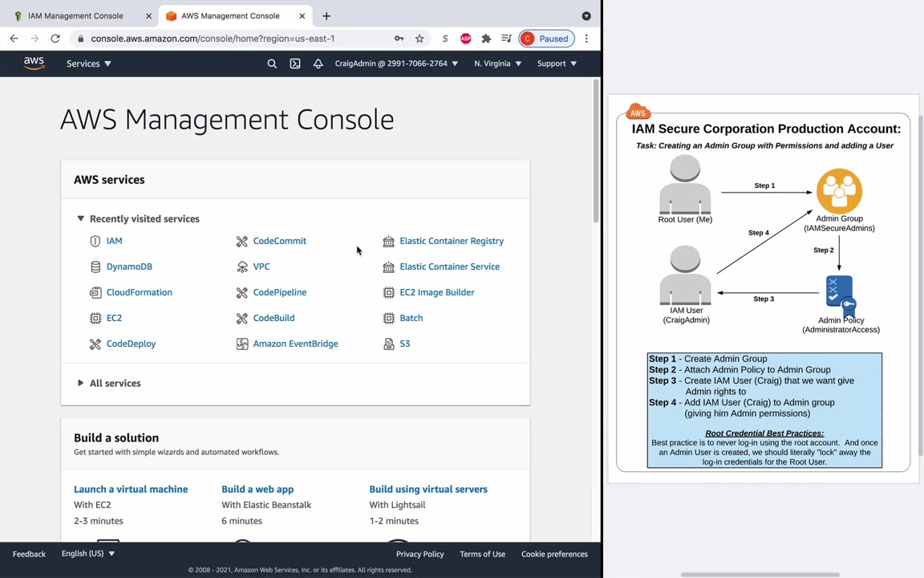Open the CodePipeline service link
This screenshot has width=924, height=578.
click(280, 292)
